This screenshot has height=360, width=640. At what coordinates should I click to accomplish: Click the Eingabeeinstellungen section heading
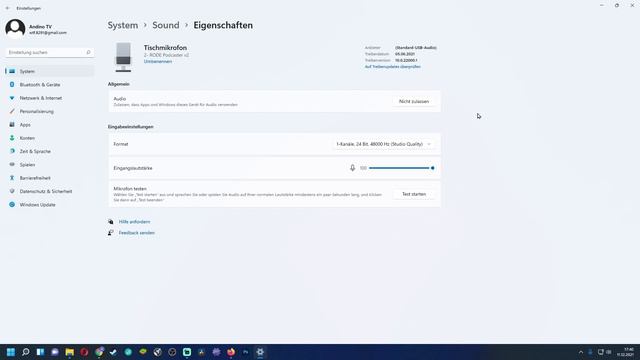tap(131, 127)
